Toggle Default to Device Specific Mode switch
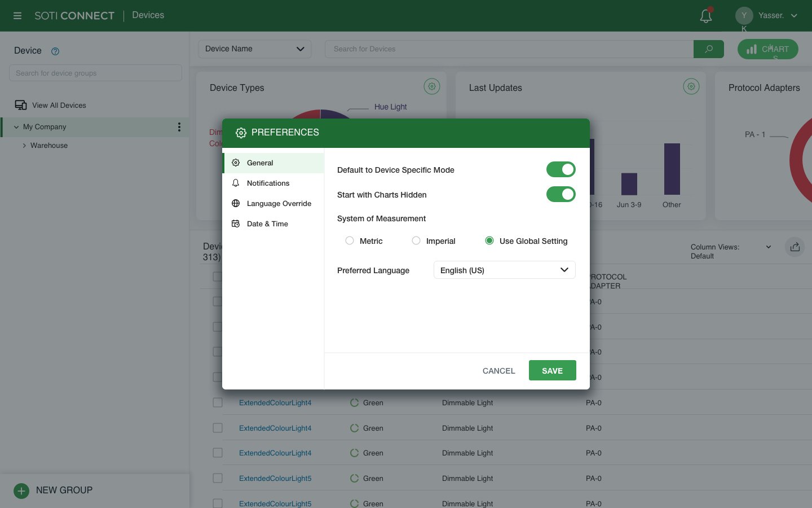The width and height of the screenshot is (812, 508). coord(561,169)
